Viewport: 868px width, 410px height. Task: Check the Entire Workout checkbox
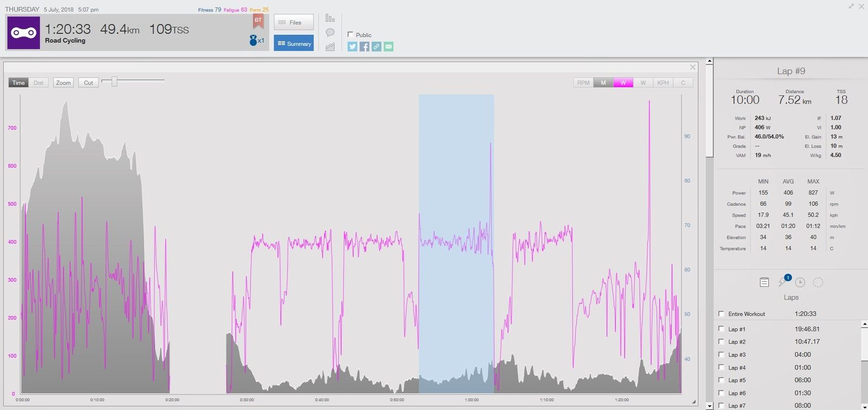pyautogui.click(x=721, y=313)
